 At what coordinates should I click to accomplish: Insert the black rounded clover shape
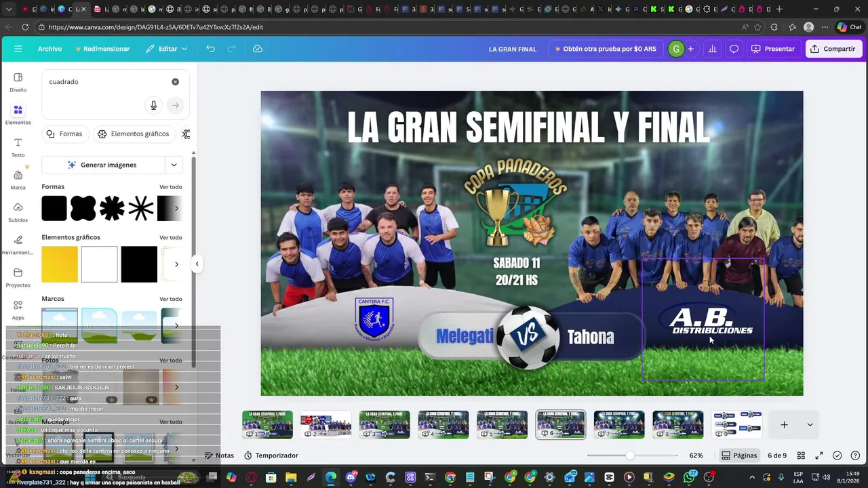(x=83, y=208)
